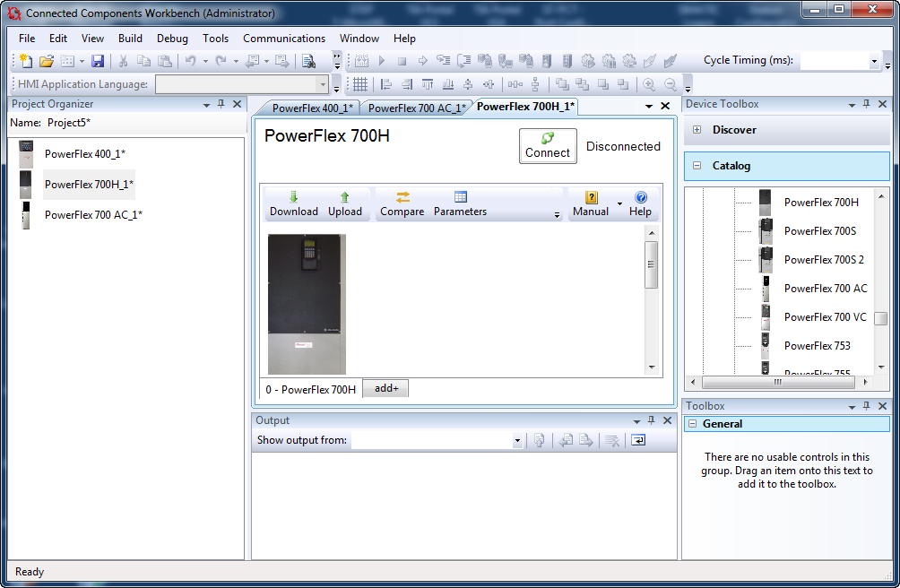
Task: Save the project with the floppy disk icon
Action: click(98, 61)
